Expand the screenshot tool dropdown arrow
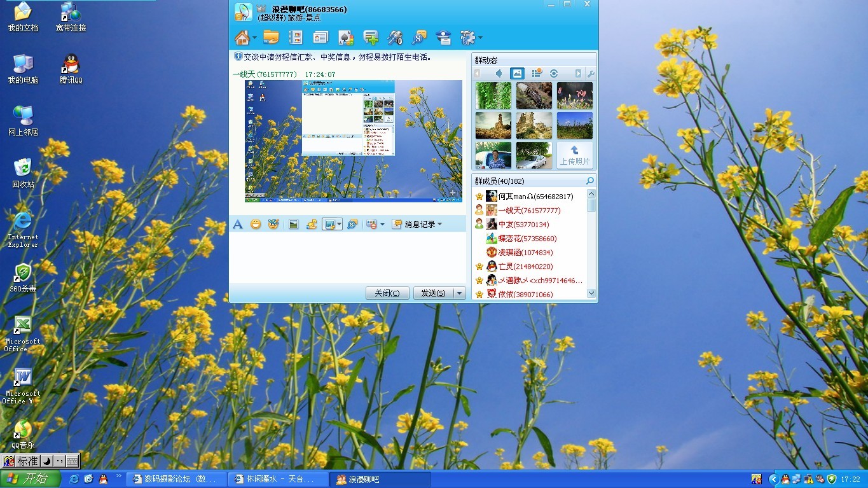The height and width of the screenshot is (488, 868). point(340,224)
